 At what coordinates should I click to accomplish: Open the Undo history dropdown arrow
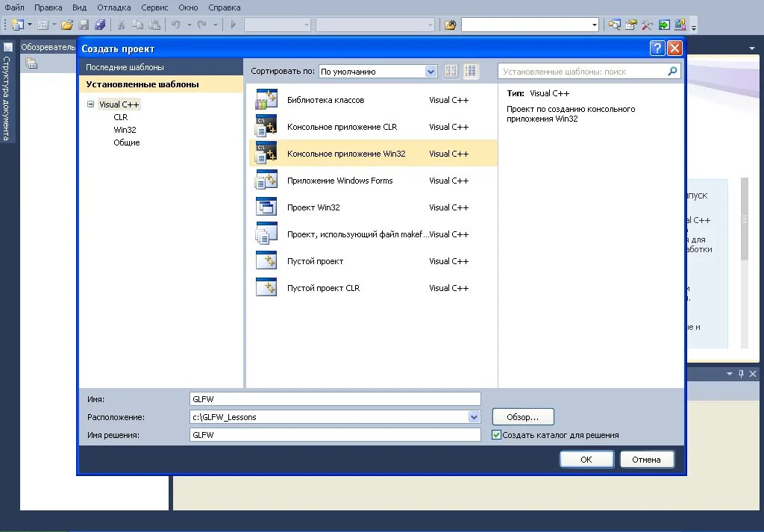pyautogui.click(x=189, y=25)
